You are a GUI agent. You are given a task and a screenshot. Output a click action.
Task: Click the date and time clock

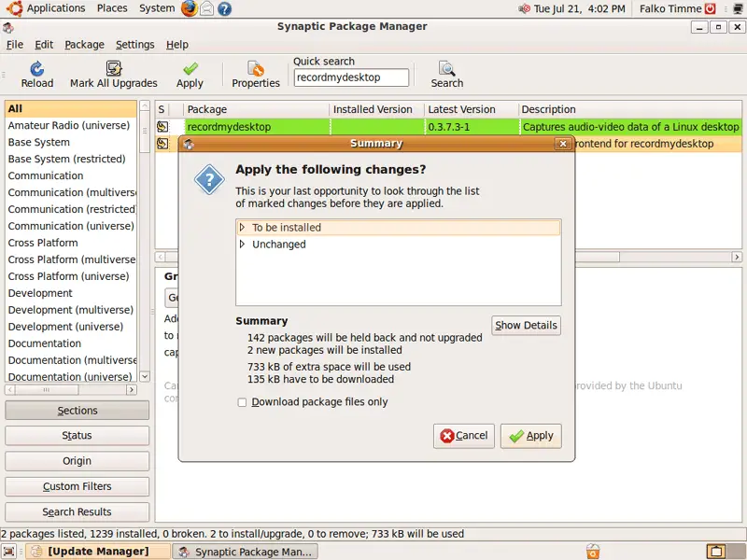coord(579,8)
